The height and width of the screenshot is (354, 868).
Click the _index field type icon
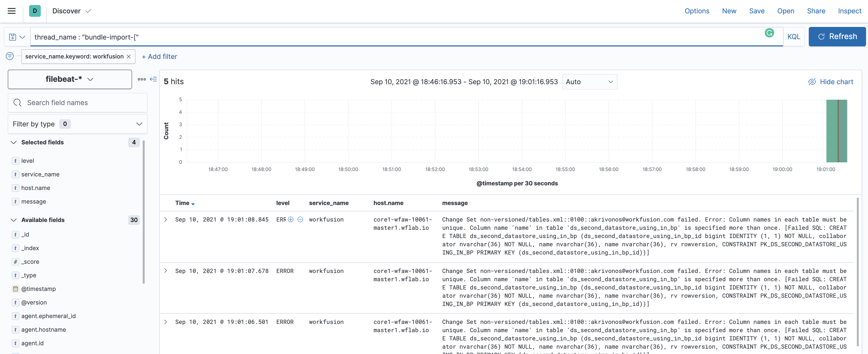click(16, 248)
